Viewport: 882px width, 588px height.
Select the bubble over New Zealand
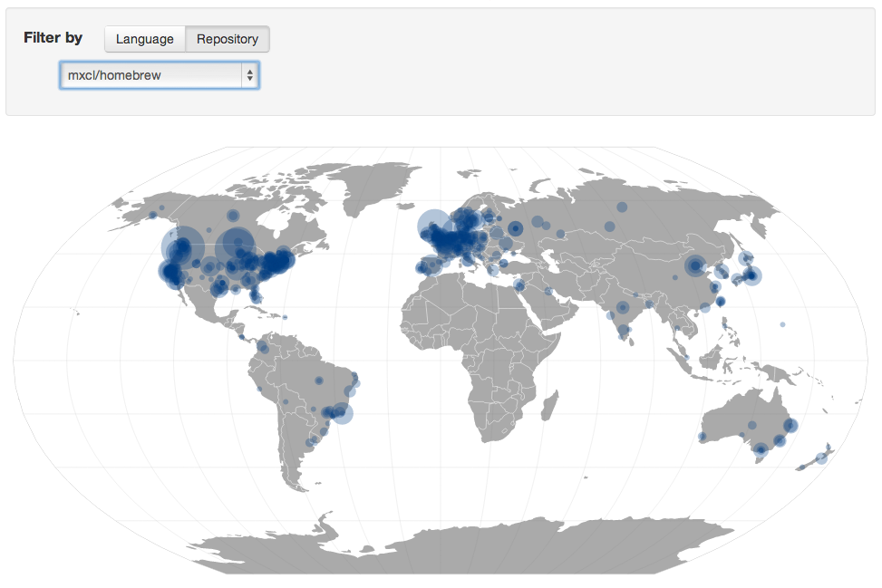click(821, 458)
